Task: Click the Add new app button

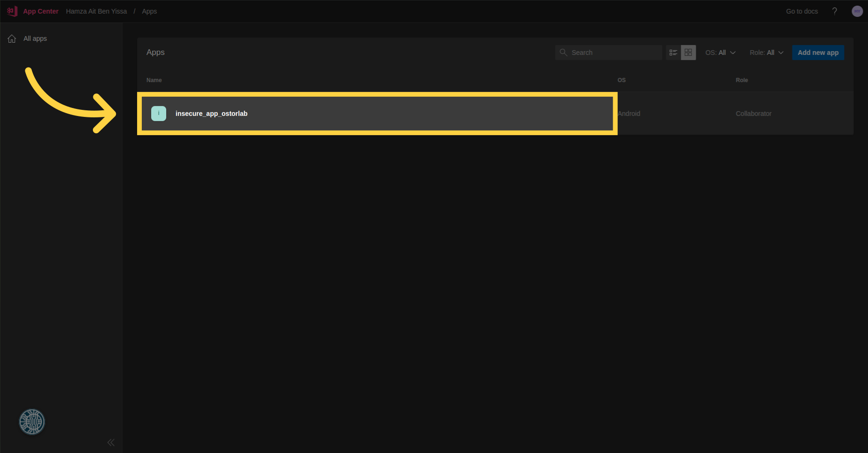Action: point(818,53)
